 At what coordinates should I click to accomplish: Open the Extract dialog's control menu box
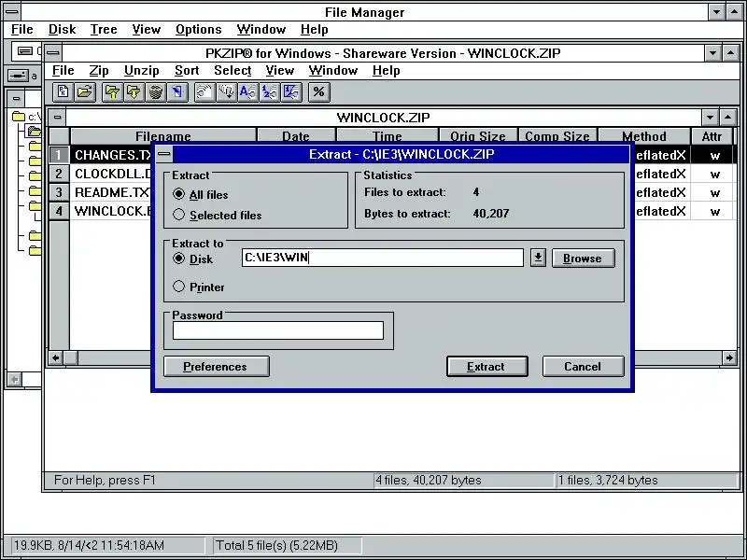[x=164, y=154]
